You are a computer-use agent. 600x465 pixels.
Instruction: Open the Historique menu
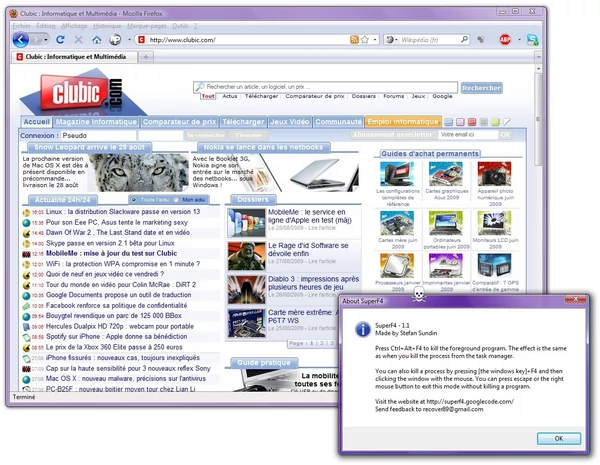pyautogui.click(x=107, y=26)
